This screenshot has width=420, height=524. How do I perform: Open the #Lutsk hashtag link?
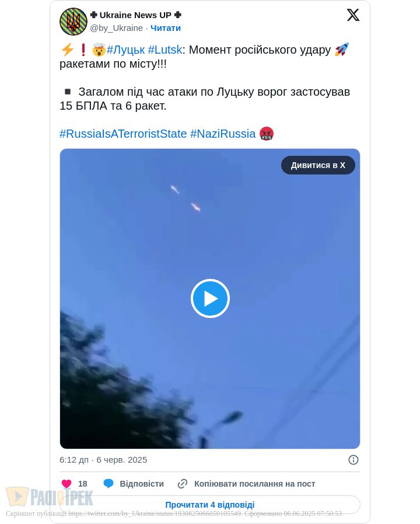click(165, 50)
